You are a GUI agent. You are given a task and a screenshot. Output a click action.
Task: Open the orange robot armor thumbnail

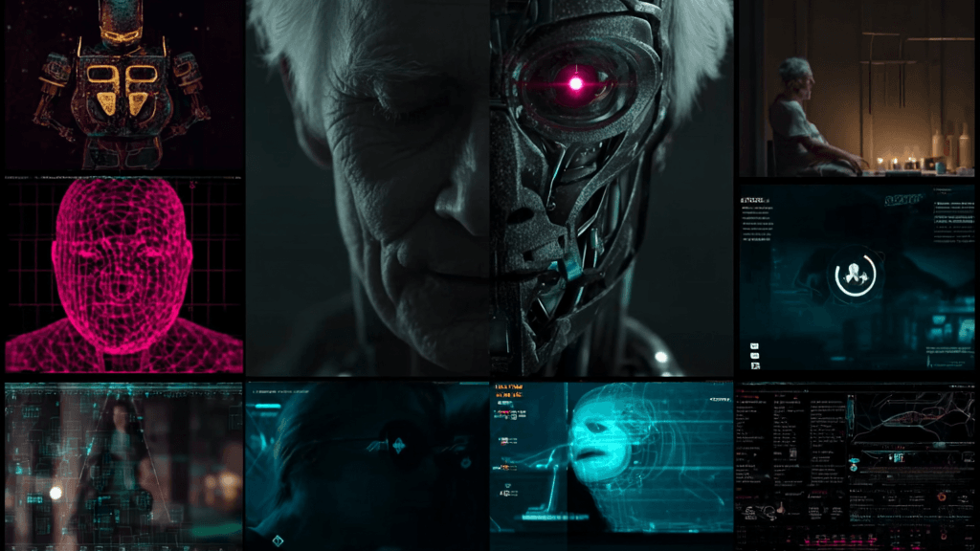[x=123, y=86]
